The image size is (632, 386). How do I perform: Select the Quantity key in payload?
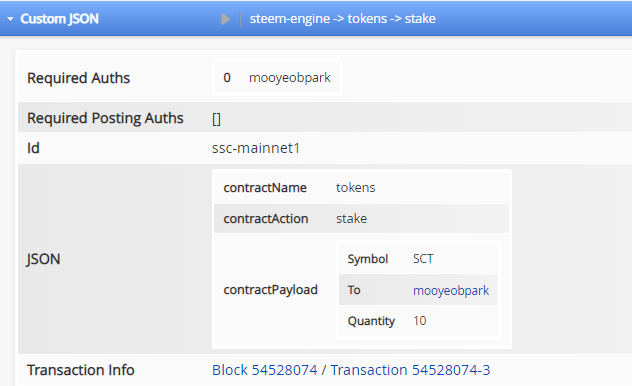[371, 321]
